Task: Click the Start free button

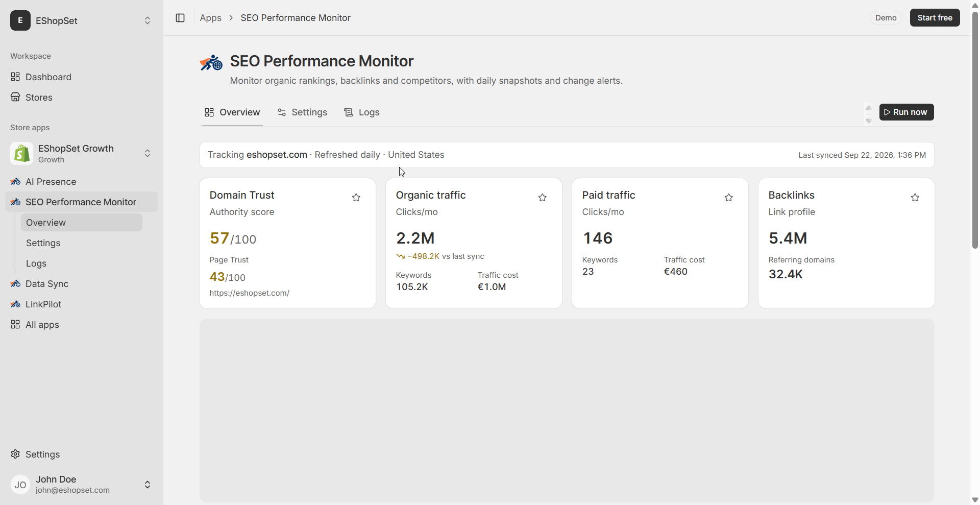Action: pos(935,18)
